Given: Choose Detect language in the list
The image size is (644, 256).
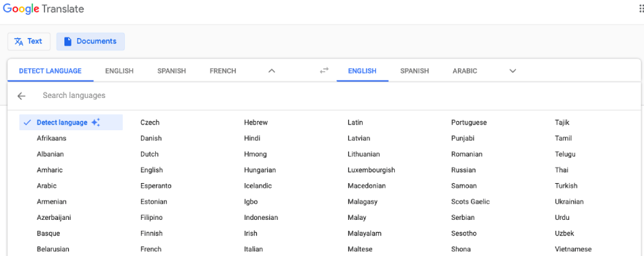Looking at the screenshot, I should (71, 123).
